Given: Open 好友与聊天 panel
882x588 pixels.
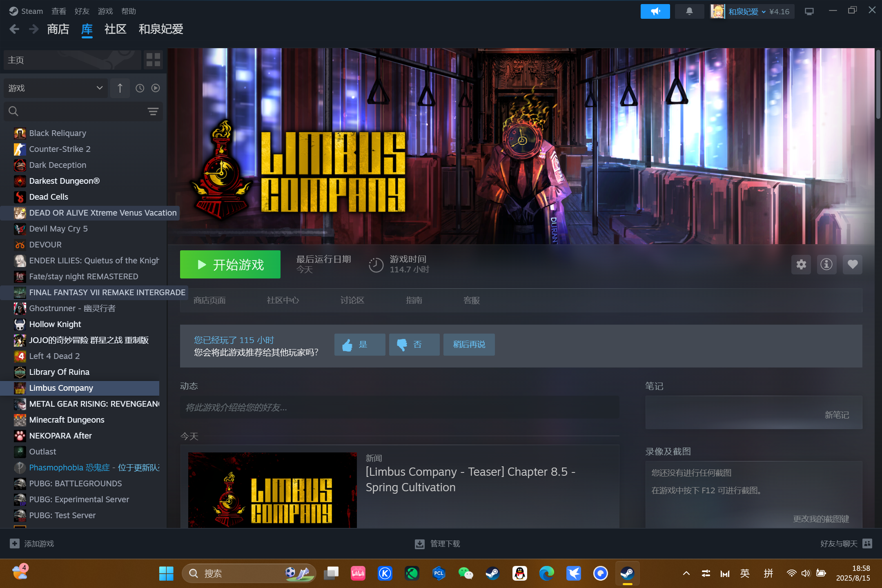Looking at the screenshot, I should 846,544.
